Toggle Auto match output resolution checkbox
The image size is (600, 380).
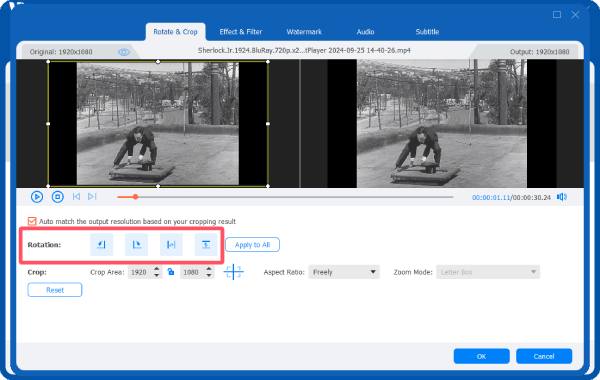coord(32,221)
